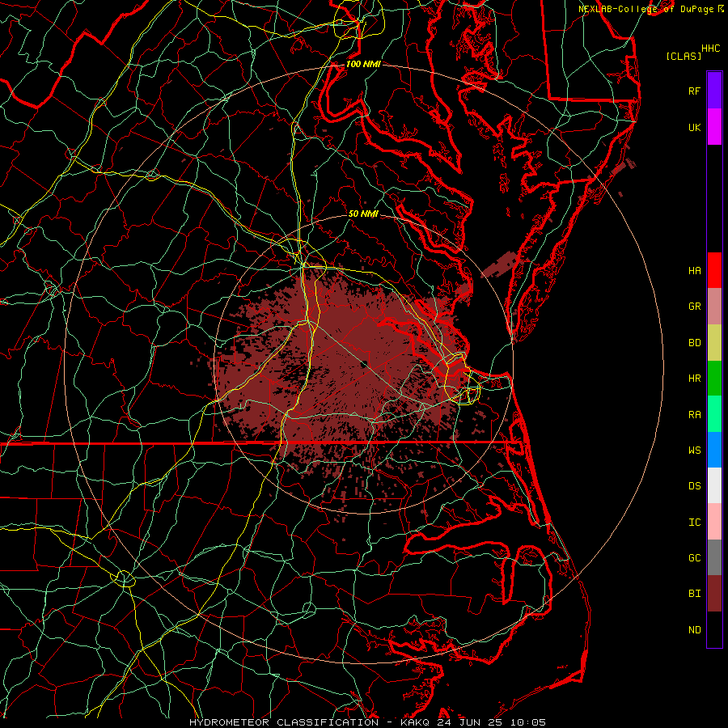Click the 'DS' legend label
The width and height of the screenshot is (728, 728).
(x=694, y=485)
